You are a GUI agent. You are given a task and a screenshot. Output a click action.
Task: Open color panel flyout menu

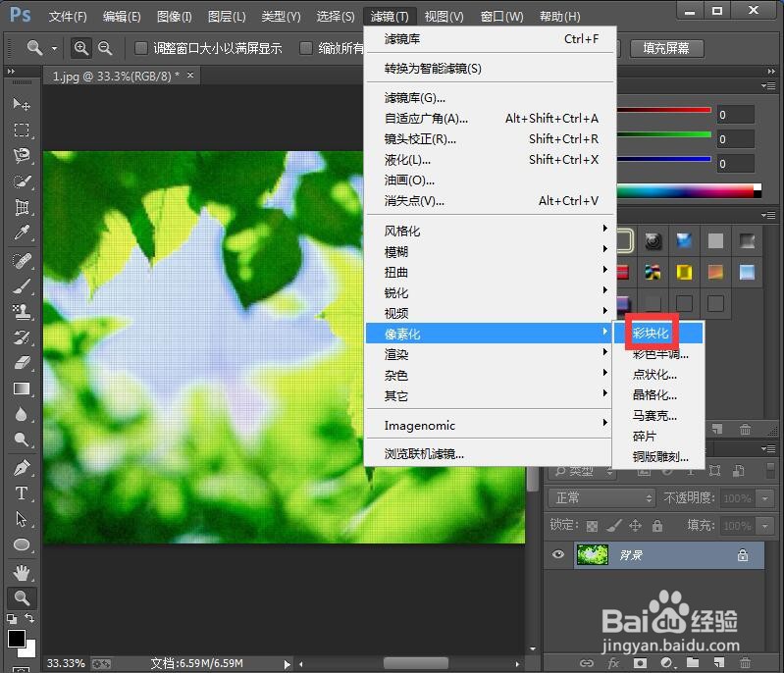768,86
